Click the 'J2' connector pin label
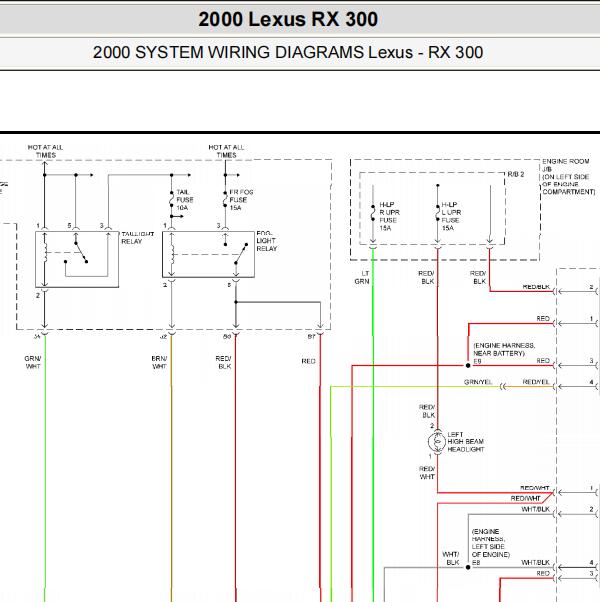 tap(164, 336)
